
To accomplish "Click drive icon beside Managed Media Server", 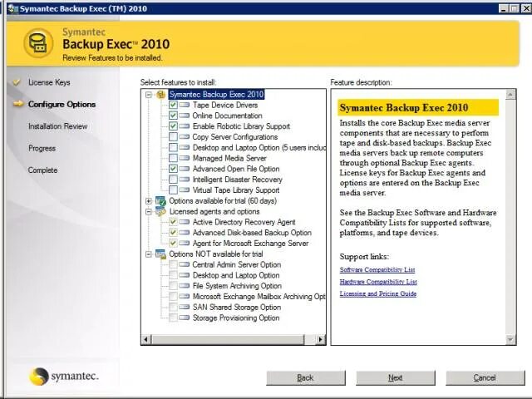I will (x=185, y=158).
